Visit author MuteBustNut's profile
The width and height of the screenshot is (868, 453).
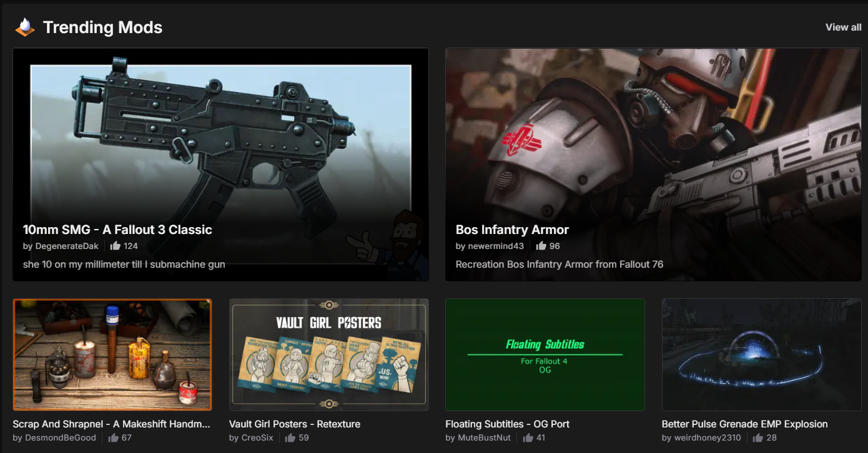(485, 437)
